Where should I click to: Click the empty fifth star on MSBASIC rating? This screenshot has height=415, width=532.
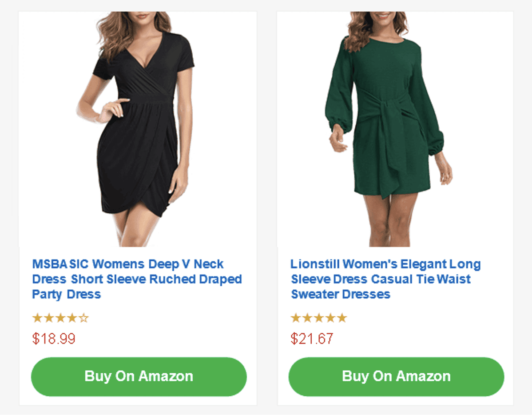click(x=84, y=318)
